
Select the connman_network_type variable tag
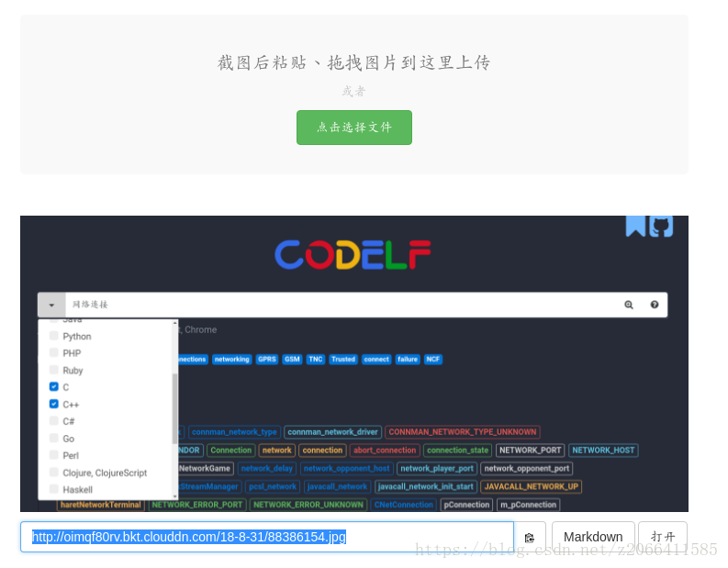pos(234,432)
